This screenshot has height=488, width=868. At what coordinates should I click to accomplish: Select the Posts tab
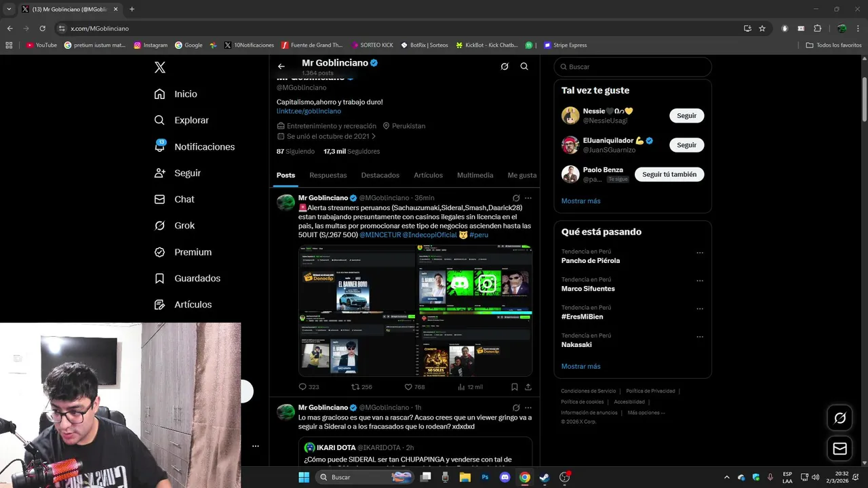(x=285, y=175)
